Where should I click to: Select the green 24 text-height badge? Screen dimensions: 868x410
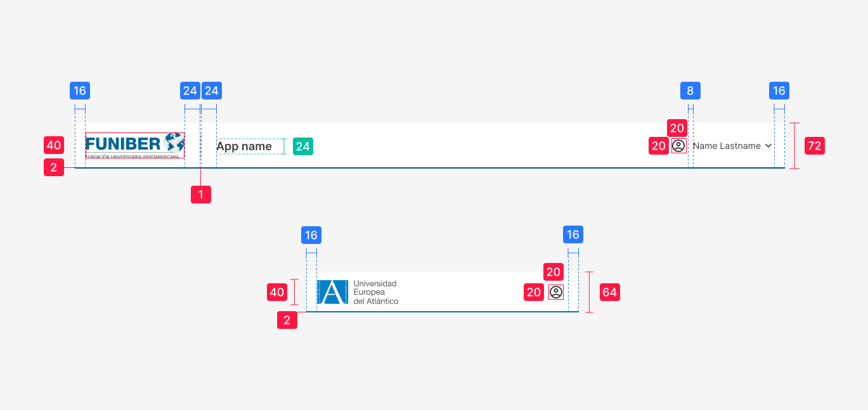pos(303,146)
